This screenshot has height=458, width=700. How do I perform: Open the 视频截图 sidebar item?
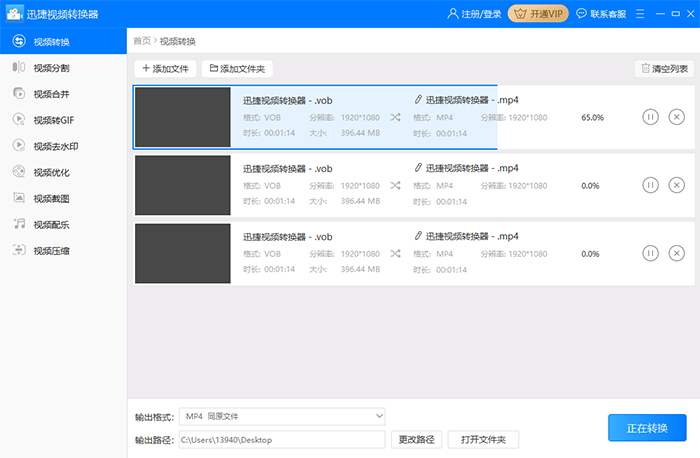coord(63,198)
